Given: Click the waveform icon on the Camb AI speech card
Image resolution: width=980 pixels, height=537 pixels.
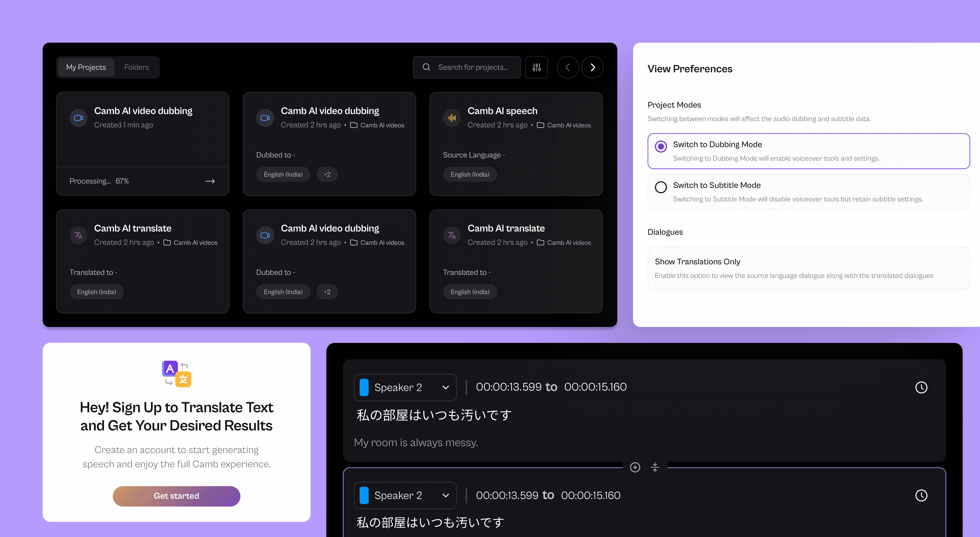Looking at the screenshot, I should pyautogui.click(x=452, y=118).
